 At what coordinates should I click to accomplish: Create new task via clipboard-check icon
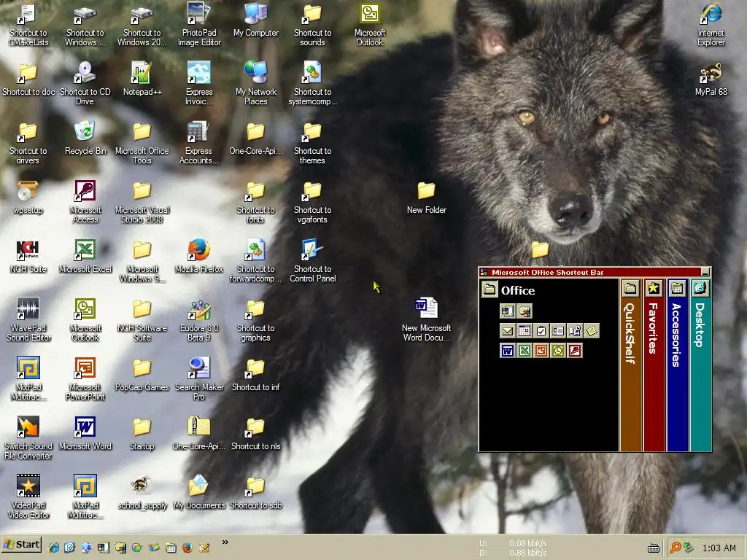click(541, 330)
